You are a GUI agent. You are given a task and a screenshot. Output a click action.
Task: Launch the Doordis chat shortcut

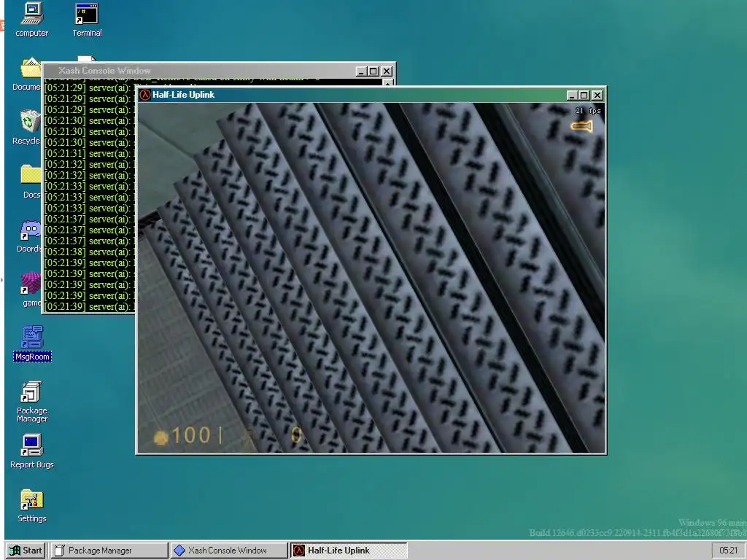coord(29,236)
